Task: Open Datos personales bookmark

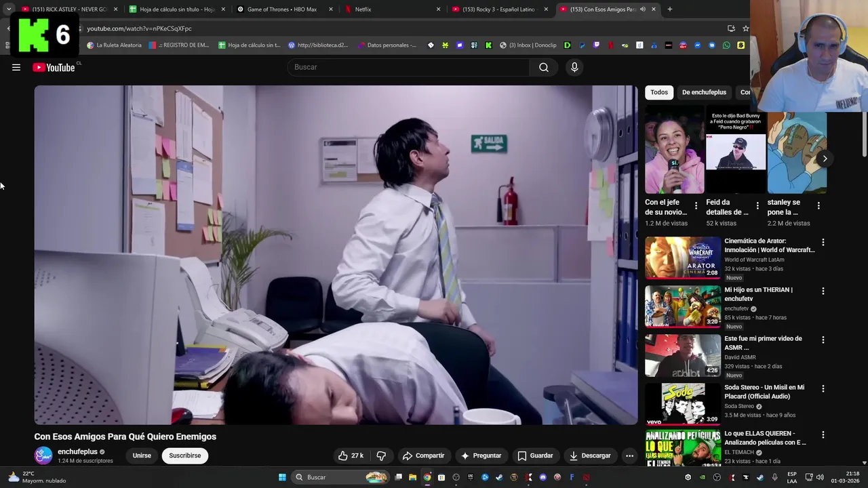Action: pyautogui.click(x=387, y=45)
